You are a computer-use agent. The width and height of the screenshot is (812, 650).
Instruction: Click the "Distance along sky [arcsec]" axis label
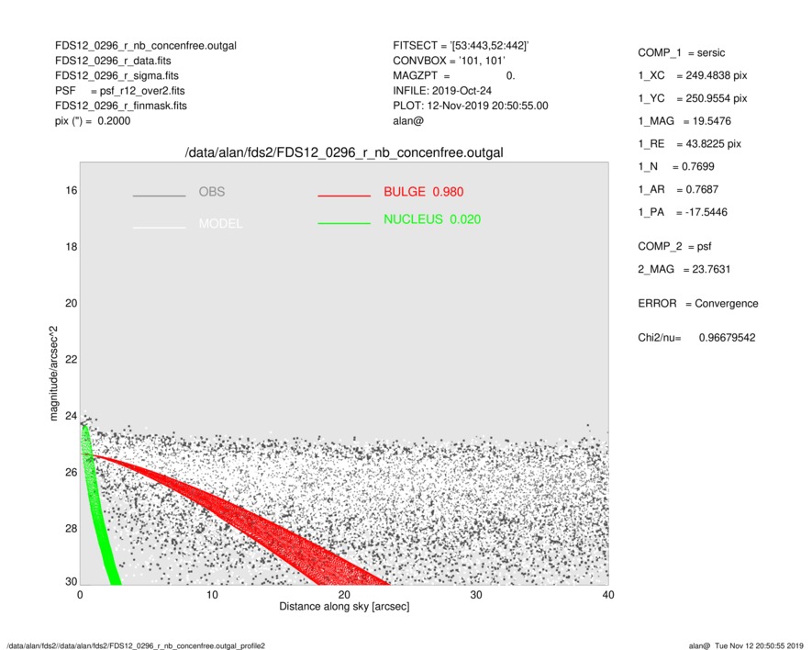344,608
